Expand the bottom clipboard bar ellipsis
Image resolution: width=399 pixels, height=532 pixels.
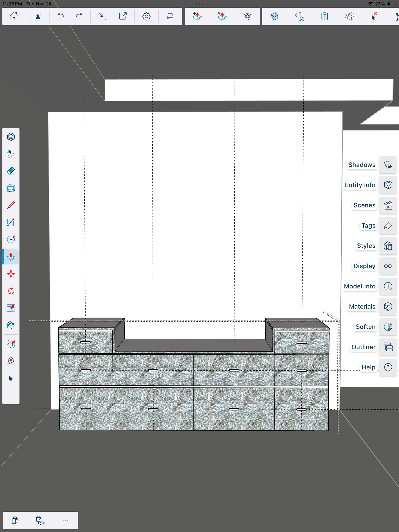click(65, 520)
